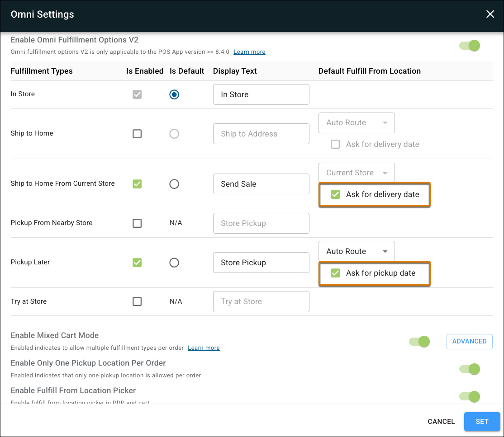The width and height of the screenshot is (504, 437).
Task: Click the Is Enabled column header
Action: click(145, 71)
